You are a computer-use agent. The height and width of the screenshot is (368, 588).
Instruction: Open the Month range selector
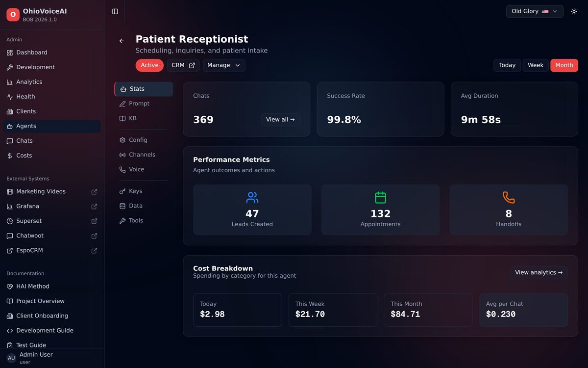563,65
